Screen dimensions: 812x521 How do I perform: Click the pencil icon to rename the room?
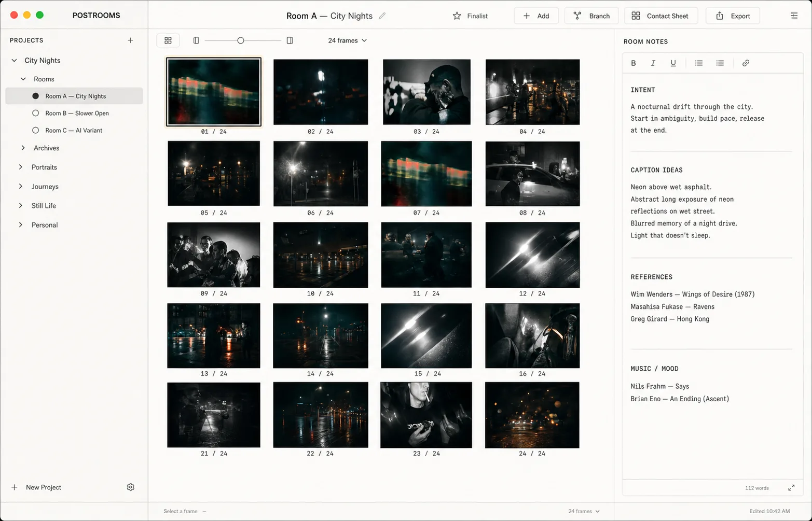(x=382, y=16)
